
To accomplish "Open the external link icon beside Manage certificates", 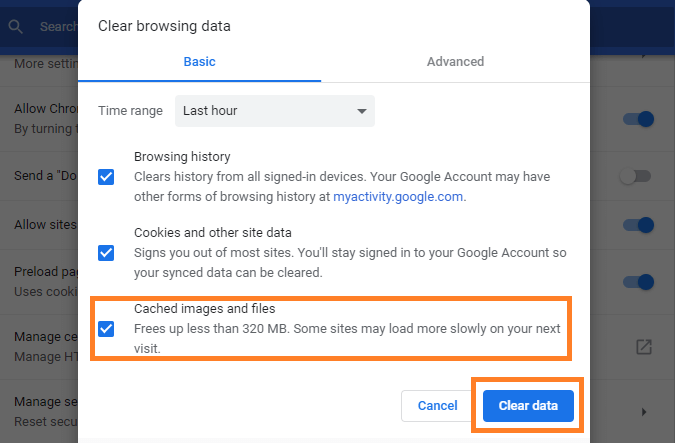I will pos(644,347).
